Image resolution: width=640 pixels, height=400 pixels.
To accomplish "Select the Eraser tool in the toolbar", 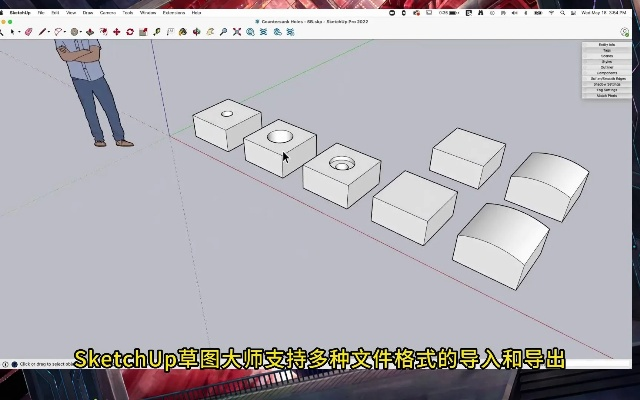I will tap(29, 32).
